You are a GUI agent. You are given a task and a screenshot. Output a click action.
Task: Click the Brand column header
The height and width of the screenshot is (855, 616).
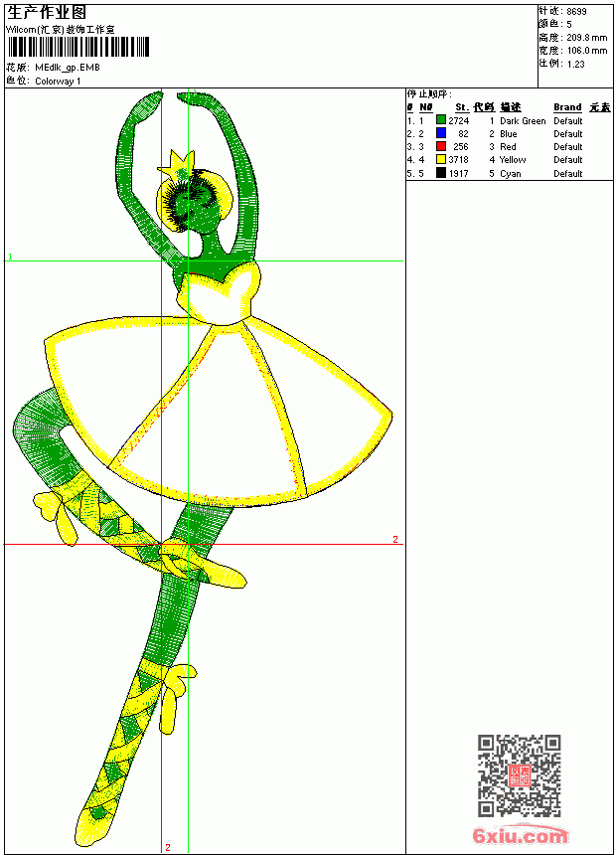tap(567, 107)
